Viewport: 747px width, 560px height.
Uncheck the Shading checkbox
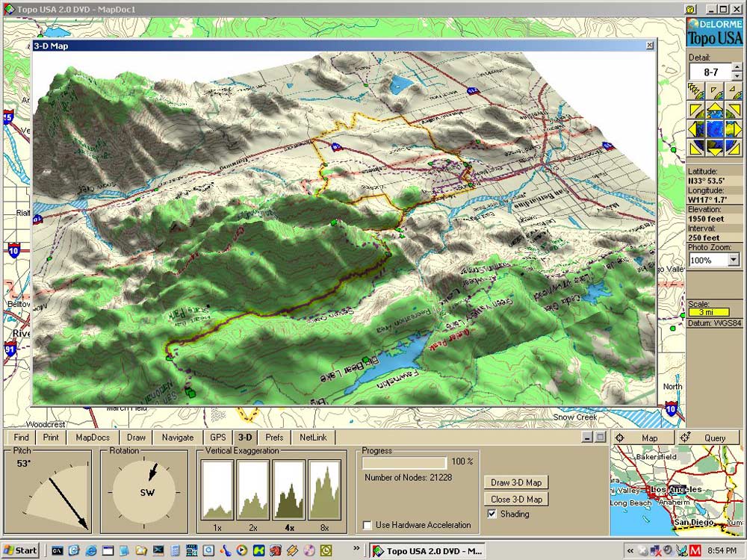(492, 514)
